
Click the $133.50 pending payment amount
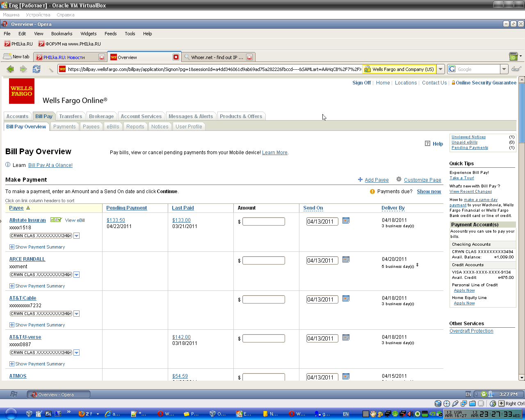[116, 220]
